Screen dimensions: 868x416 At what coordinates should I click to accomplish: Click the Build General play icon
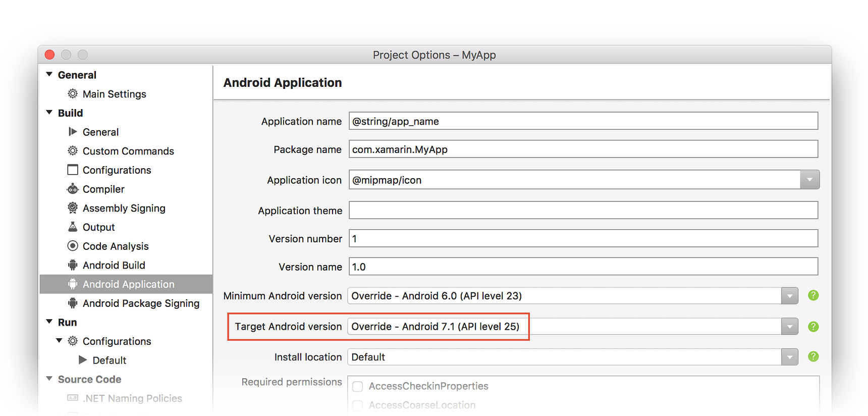[x=73, y=132]
